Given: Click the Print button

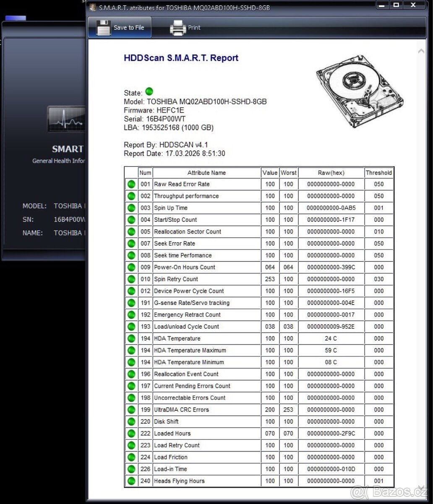Looking at the screenshot, I should [185, 28].
